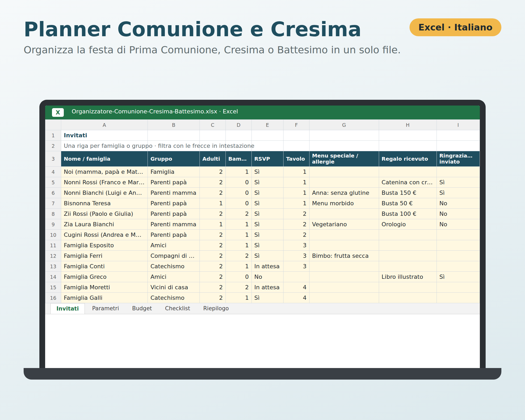Select row 10 header number
Viewport: 525px width, 420px height.
coord(53,235)
